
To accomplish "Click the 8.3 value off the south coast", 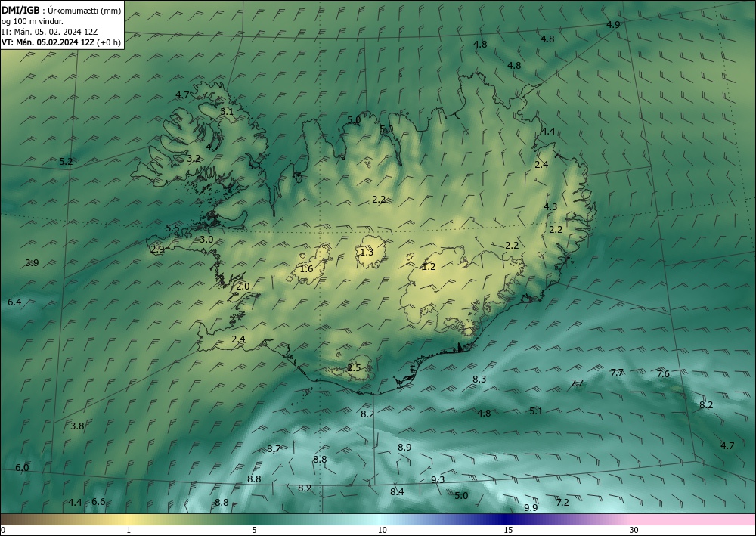I will [x=479, y=380].
